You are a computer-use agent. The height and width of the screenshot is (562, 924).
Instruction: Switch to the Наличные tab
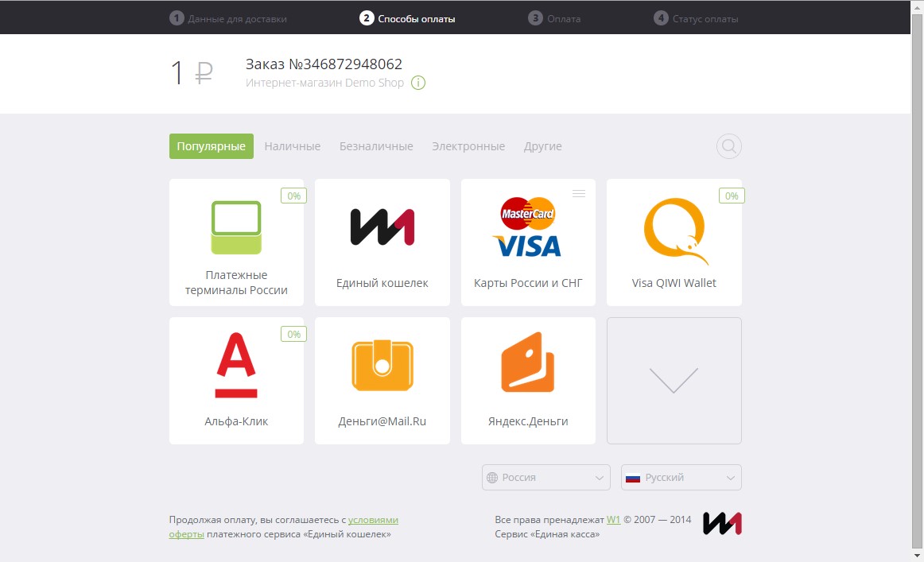[x=293, y=146]
